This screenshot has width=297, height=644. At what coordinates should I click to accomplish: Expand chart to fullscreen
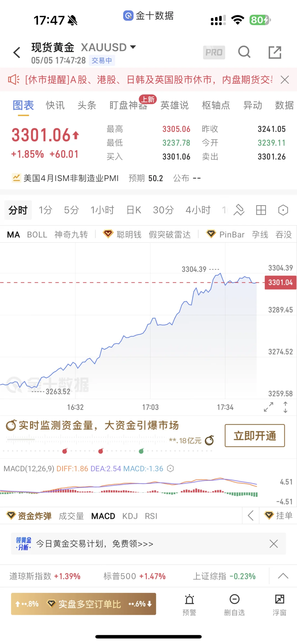[x=268, y=407]
